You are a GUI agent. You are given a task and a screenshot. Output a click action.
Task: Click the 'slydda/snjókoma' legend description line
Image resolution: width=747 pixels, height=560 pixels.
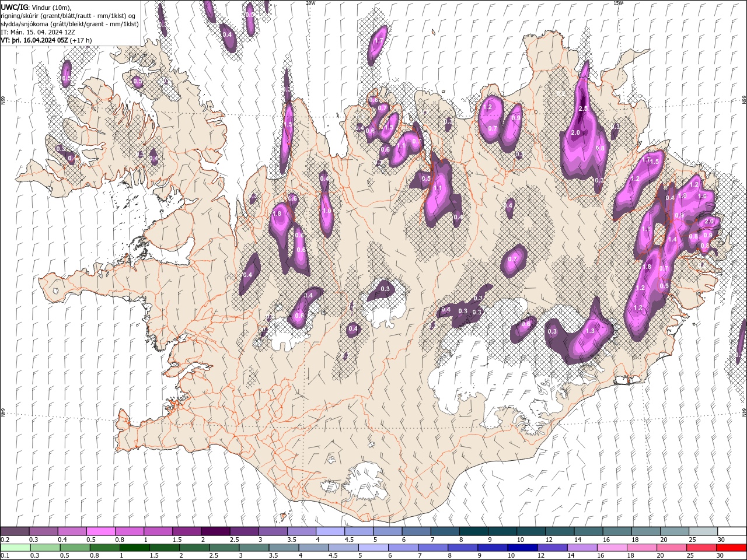tap(69, 24)
